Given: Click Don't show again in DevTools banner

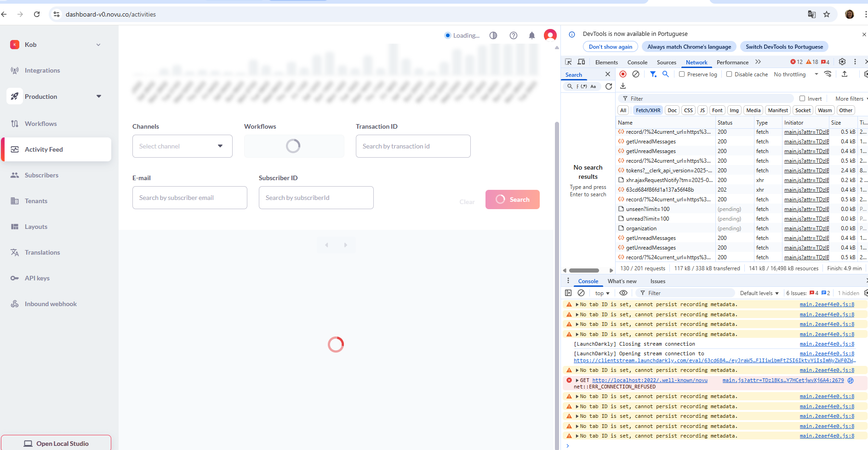Looking at the screenshot, I should (x=611, y=47).
